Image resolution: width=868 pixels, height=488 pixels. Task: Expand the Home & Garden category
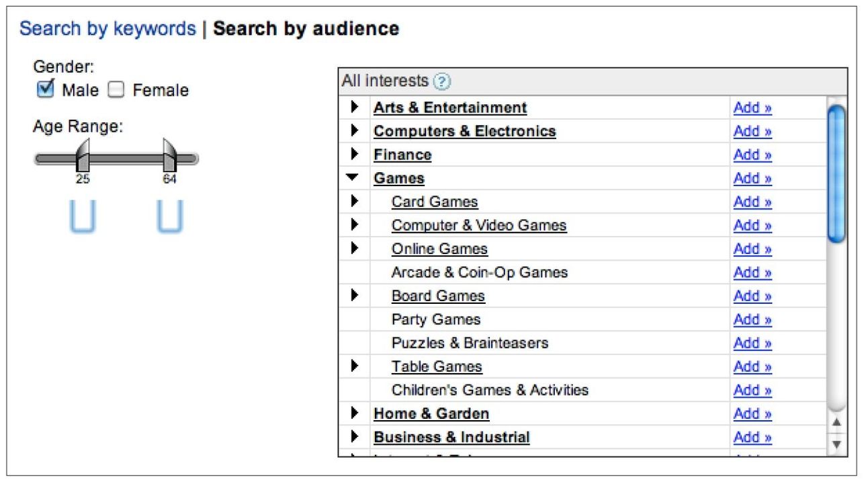[354, 413]
